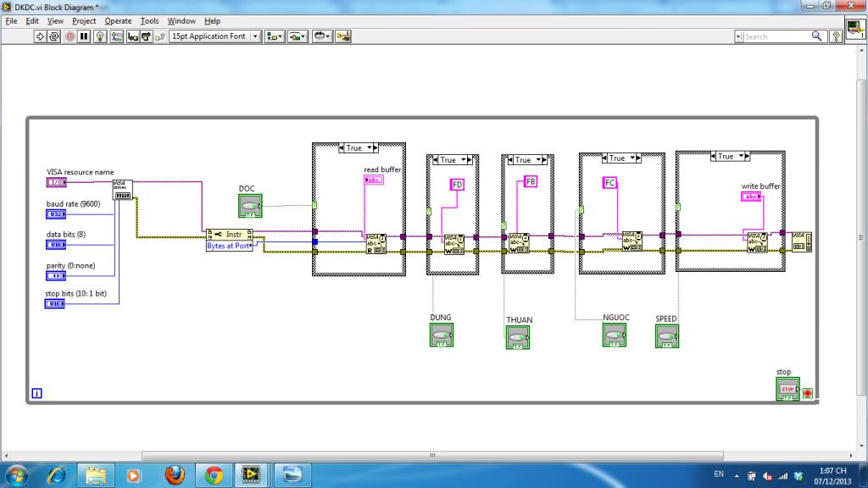
Task: Click the loop iteration terminal i
Action: (36, 393)
